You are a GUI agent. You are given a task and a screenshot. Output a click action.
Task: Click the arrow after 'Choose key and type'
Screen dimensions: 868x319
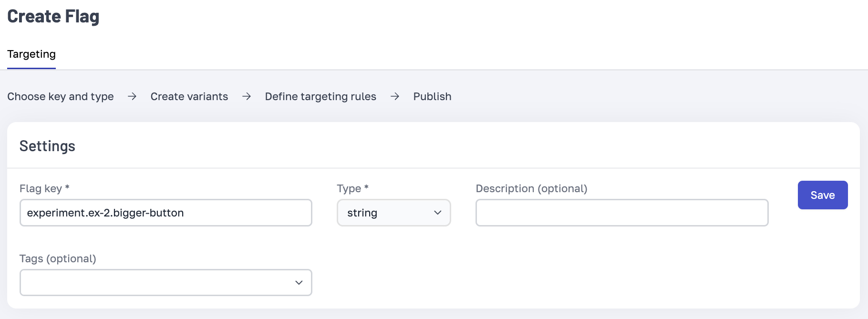pyautogui.click(x=132, y=97)
